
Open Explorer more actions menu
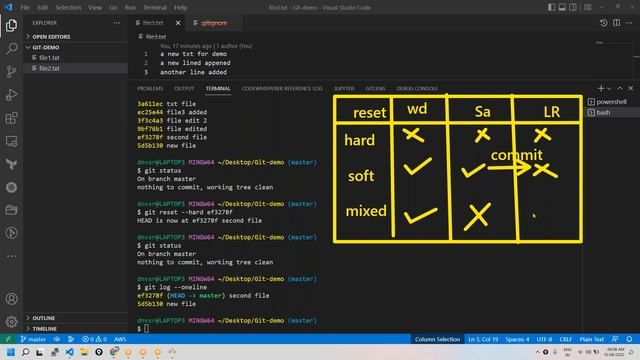click(x=117, y=23)
